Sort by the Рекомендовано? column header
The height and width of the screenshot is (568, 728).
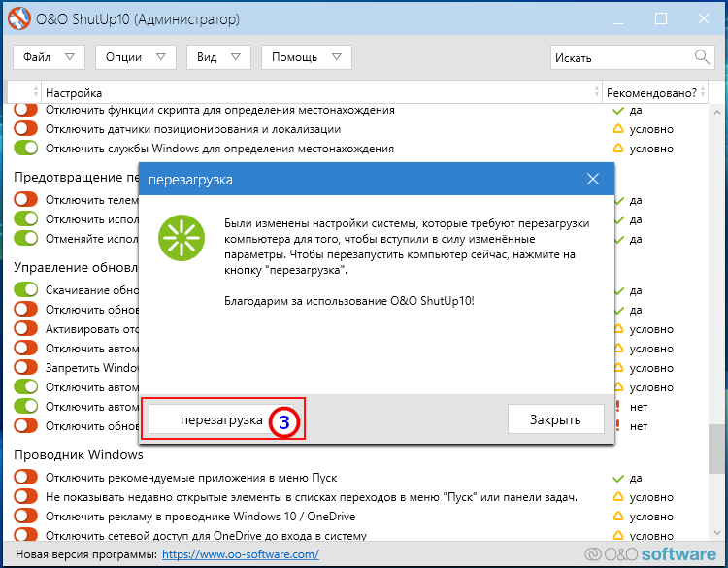click(655, 92)
